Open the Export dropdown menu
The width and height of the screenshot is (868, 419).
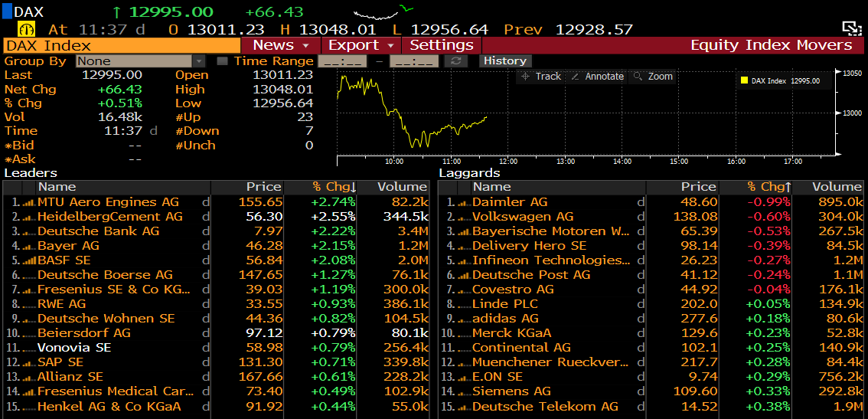point(361,45)
